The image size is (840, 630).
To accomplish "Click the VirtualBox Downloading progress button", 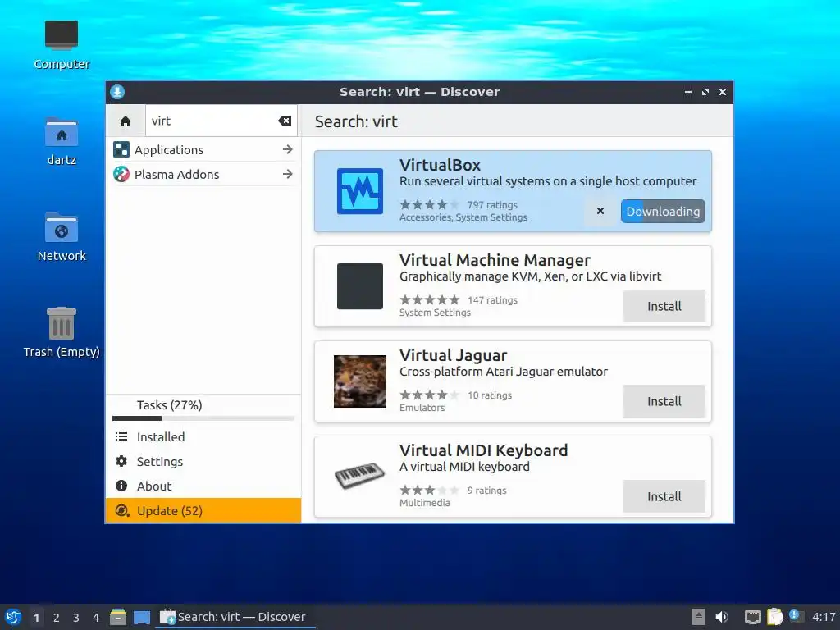I will click(663, 211).
